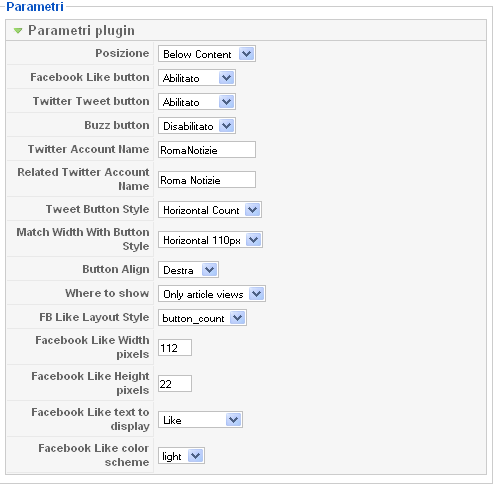Open the Facebook Like button dropdown

[x=197, y=78]
